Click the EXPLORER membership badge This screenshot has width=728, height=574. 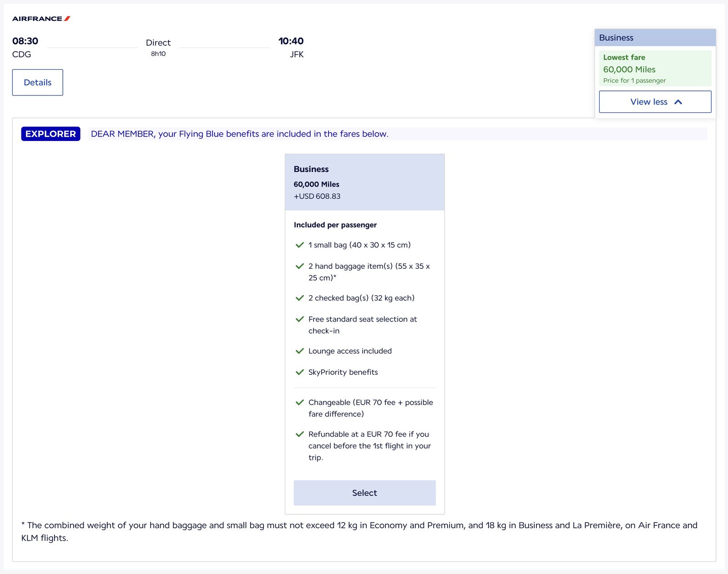coord(51,134)
